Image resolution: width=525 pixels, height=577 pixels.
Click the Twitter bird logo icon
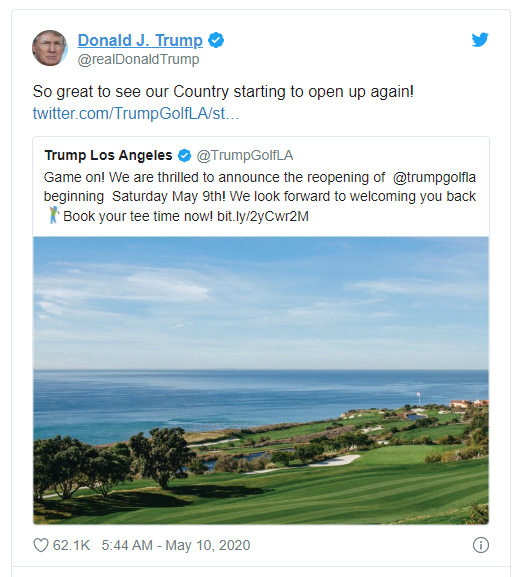coord(480,40)
